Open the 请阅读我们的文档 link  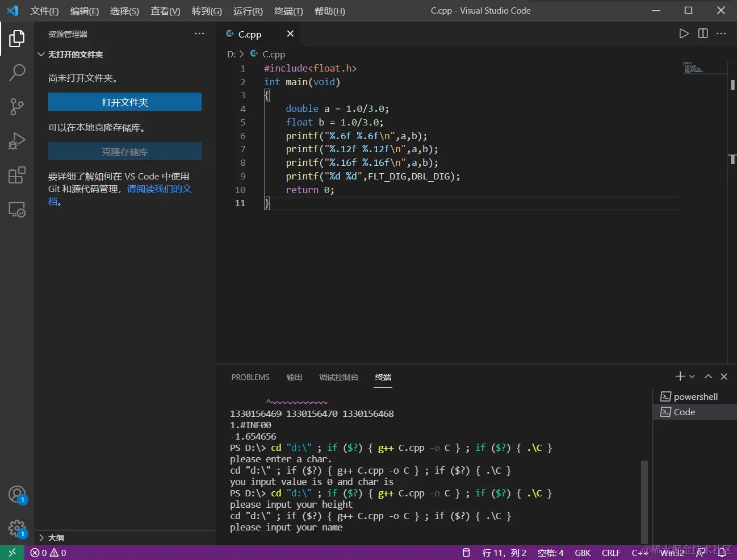tap(159, 189)
